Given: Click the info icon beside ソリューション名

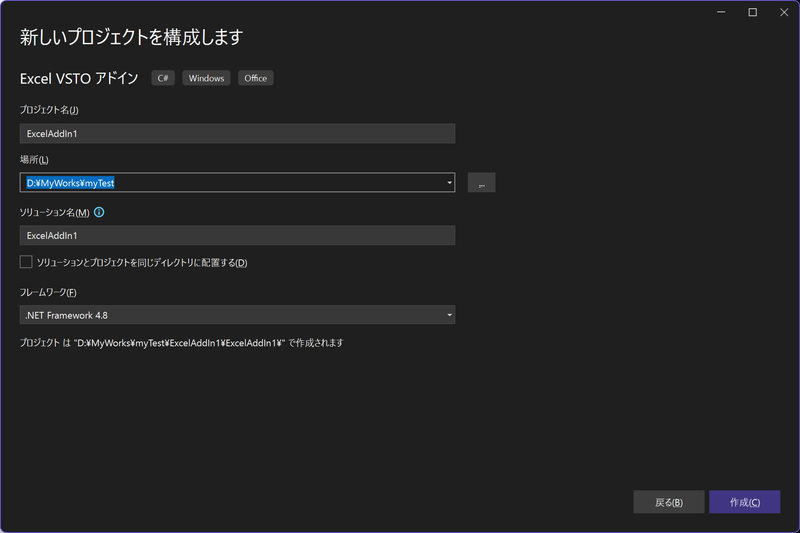Looking at the screenshot, I should pyautogui.click(x=99, y=212).
